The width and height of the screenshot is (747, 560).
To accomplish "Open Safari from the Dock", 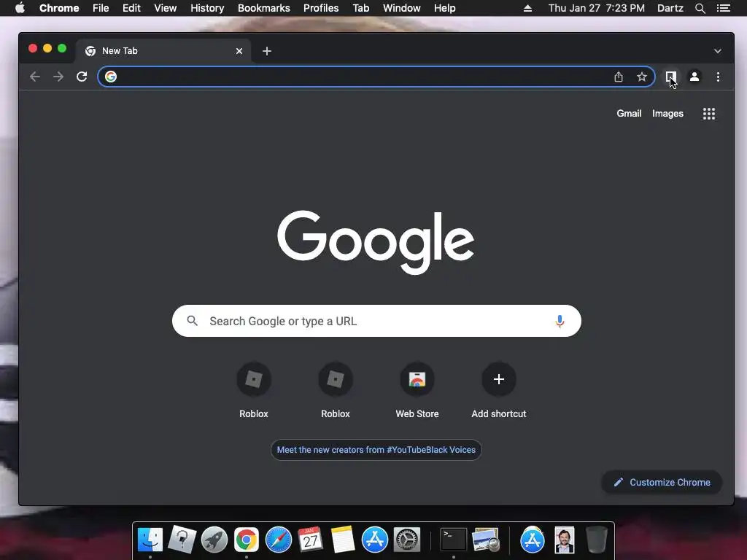I will tap(278, 540).
